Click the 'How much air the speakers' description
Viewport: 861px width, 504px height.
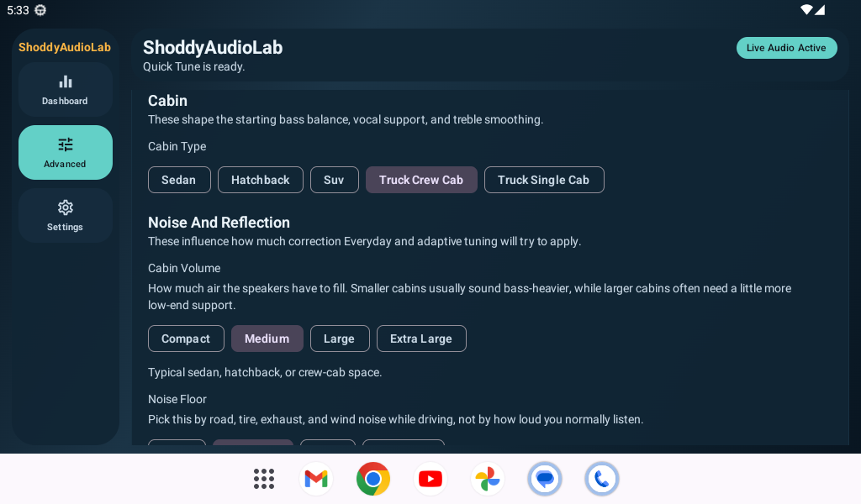[469, 297]
